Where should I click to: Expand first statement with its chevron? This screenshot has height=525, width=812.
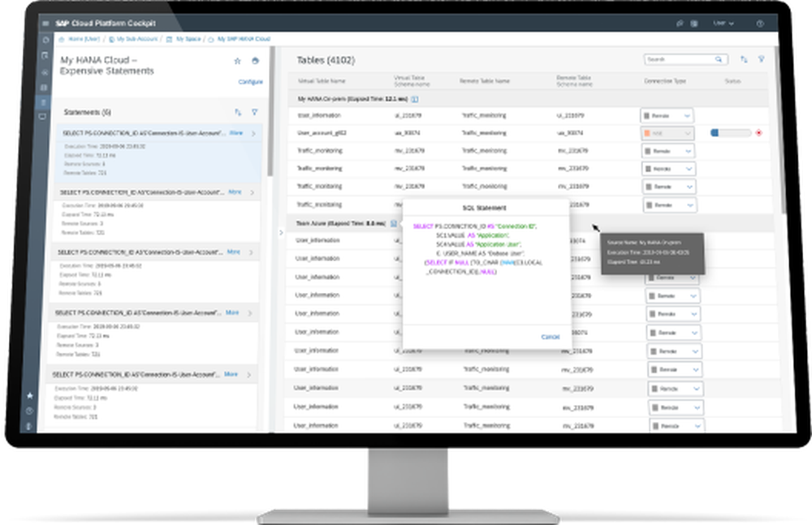coord(253,134)
